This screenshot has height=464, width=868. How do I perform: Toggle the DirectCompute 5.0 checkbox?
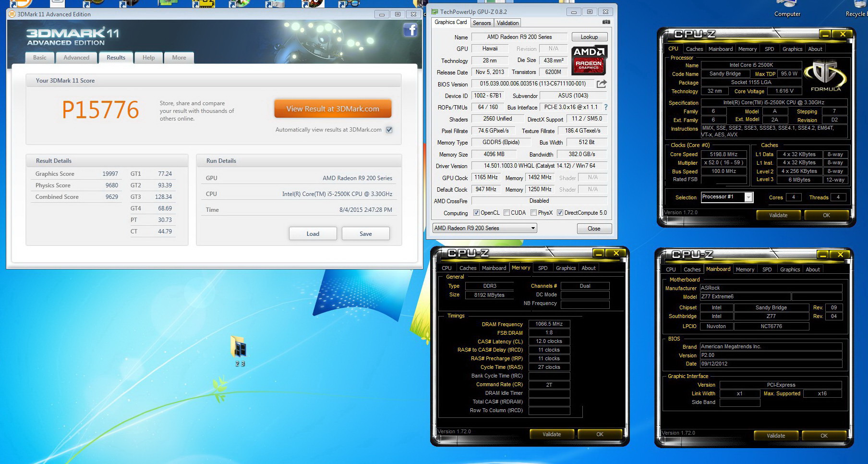(x=560, y=213)
